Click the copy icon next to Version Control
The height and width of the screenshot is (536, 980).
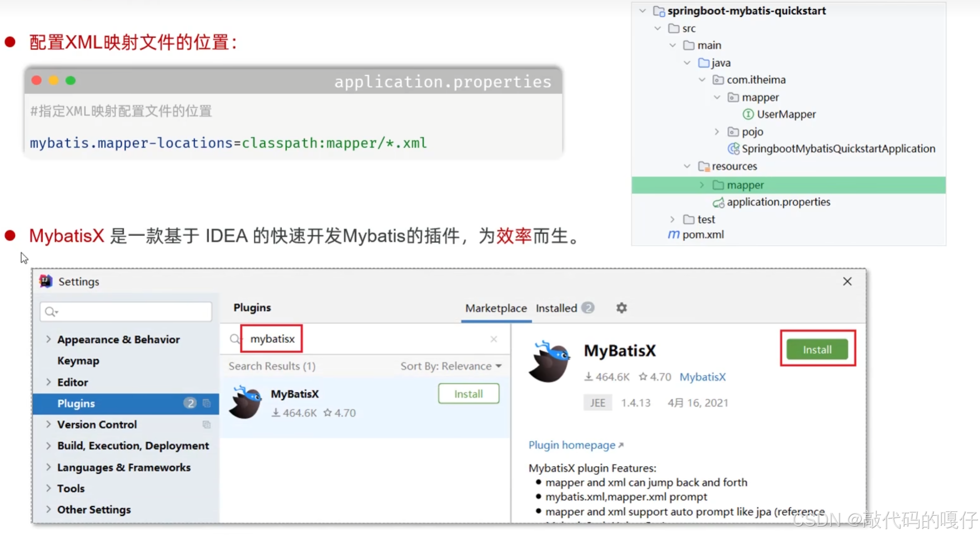click(x=206, y=425)
